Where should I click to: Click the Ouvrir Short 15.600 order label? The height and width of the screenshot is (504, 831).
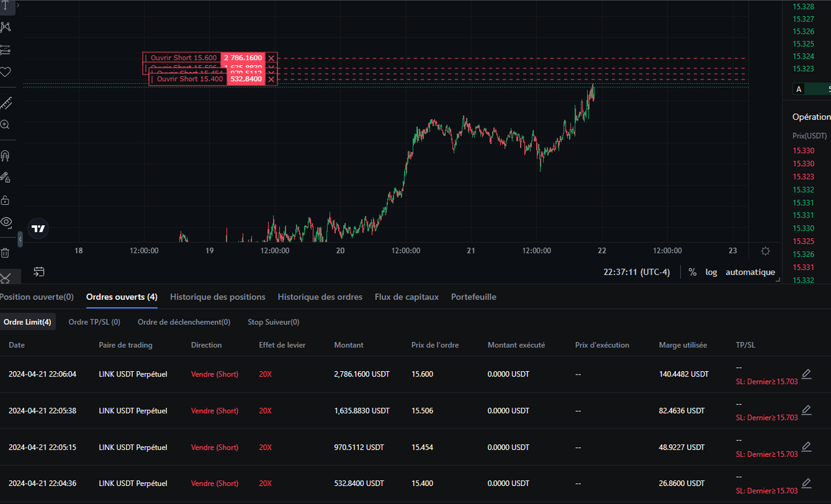tap(181, 58)
